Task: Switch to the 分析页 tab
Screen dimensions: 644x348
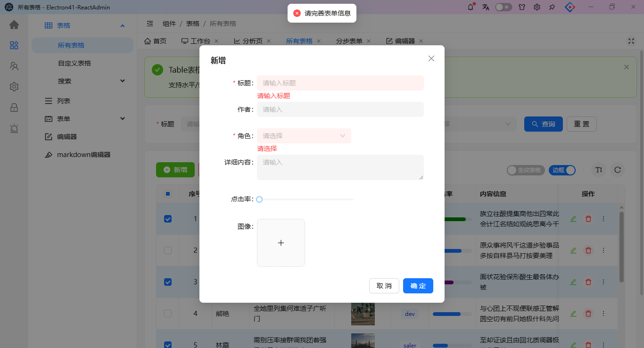Action: click(253, 41)
